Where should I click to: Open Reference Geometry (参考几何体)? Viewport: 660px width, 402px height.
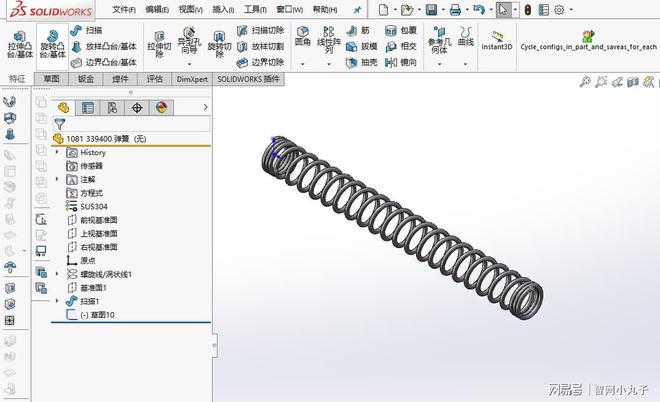[439, 40]
